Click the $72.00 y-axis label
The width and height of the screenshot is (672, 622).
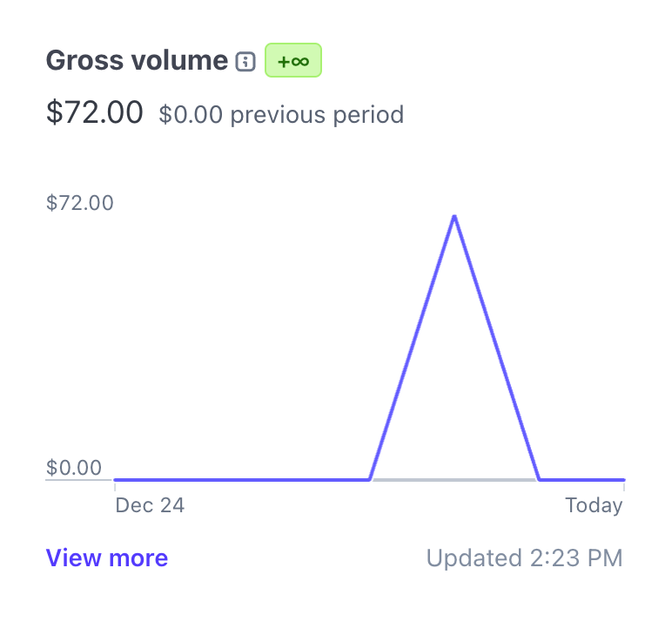click(x=80, y=203)
